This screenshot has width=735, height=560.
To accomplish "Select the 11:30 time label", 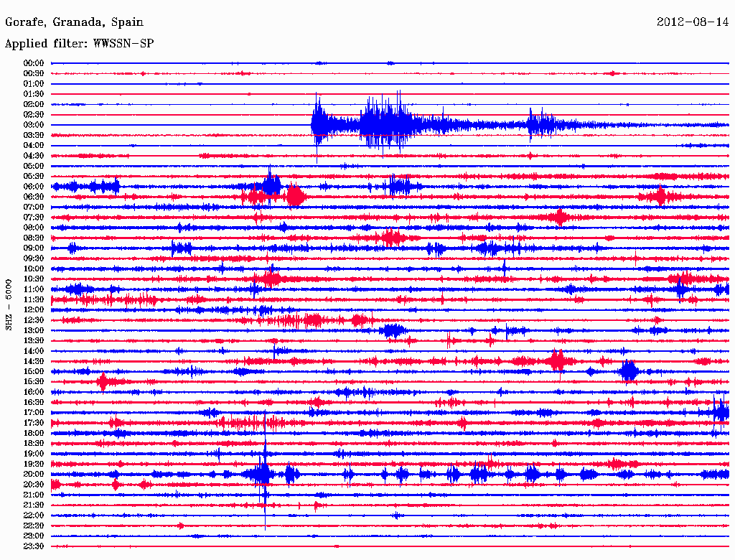I will click(x=33, y=299).
